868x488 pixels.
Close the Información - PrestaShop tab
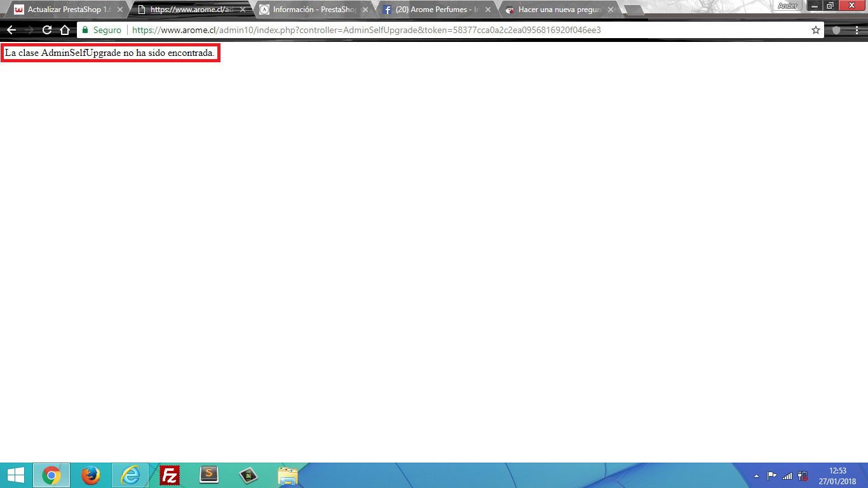pyautogui.click(x=365, y=10)
